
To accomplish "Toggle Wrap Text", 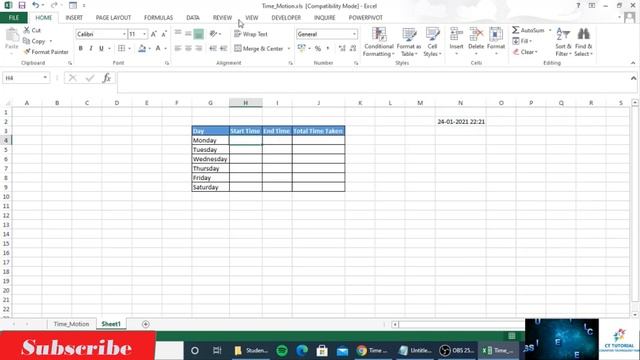I will 251,34.
